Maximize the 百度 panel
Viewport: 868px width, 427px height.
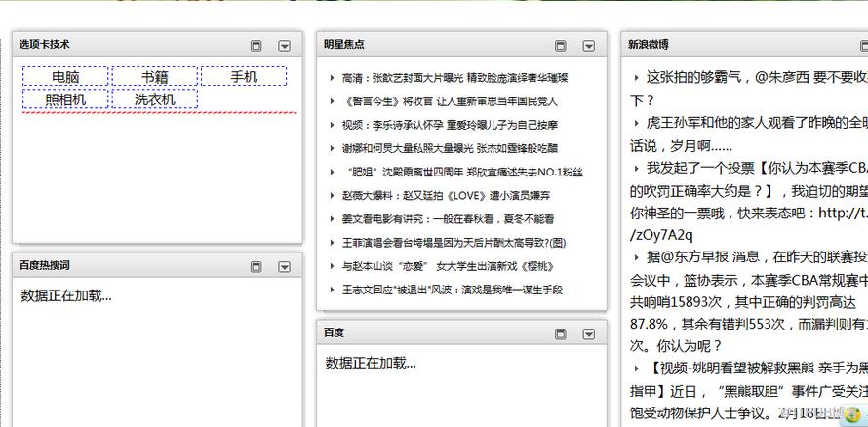pos(560,334)
